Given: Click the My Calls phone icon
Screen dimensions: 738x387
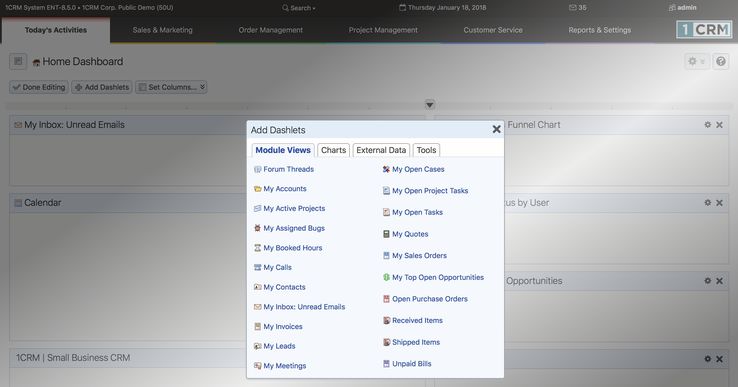Looking at the screenshot, I should pyautogui.click(x=257, y=267).
